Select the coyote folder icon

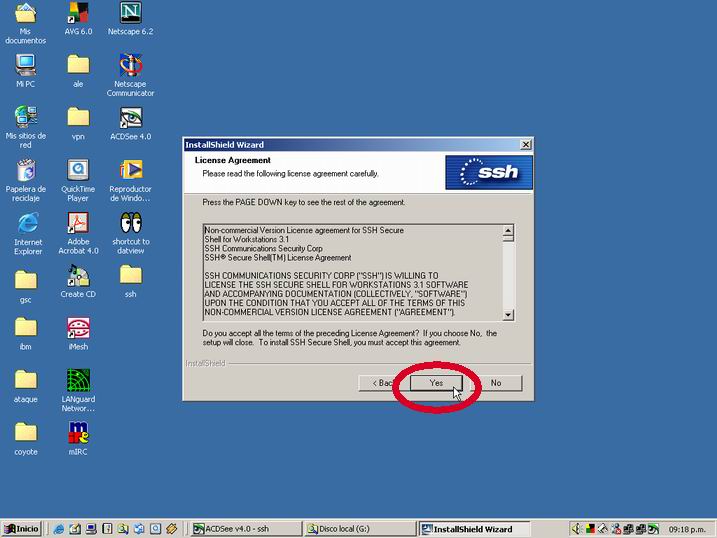pos(26,439)
